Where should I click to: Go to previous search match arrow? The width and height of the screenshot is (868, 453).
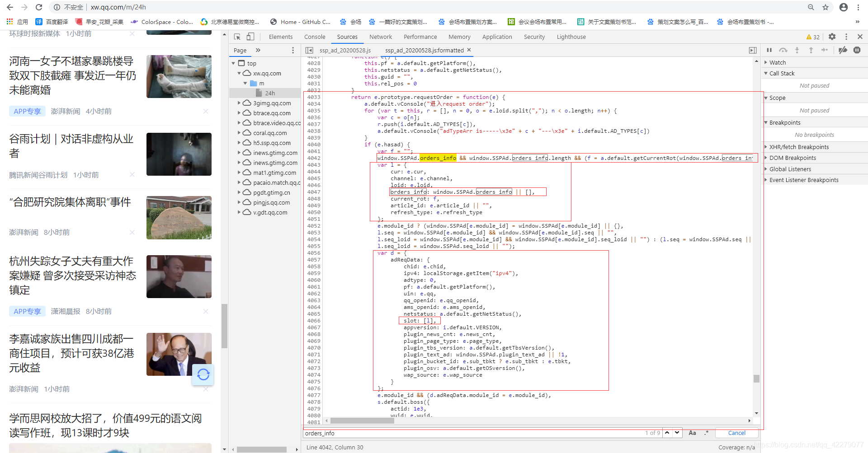pyautogui.click(x=667, y=433)
